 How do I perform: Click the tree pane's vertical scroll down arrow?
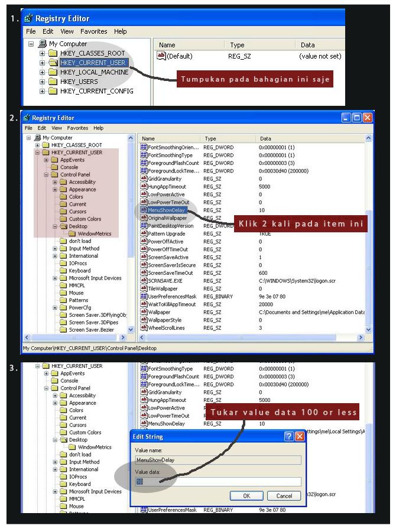(x=131, y=329)
